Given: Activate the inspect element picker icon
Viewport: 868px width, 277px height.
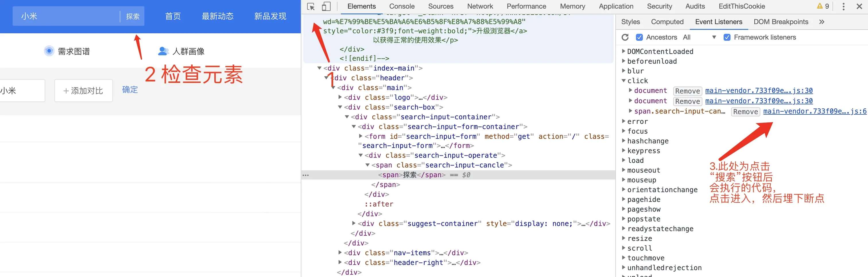Looking at the screenshot, I should [311, 6].
